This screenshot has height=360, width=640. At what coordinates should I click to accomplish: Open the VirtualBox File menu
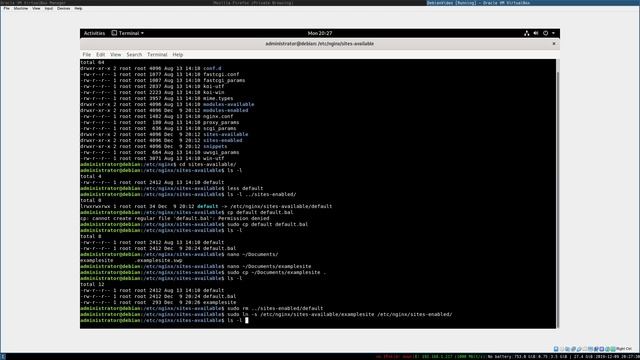pyautogui.click(x=6, y=8)
